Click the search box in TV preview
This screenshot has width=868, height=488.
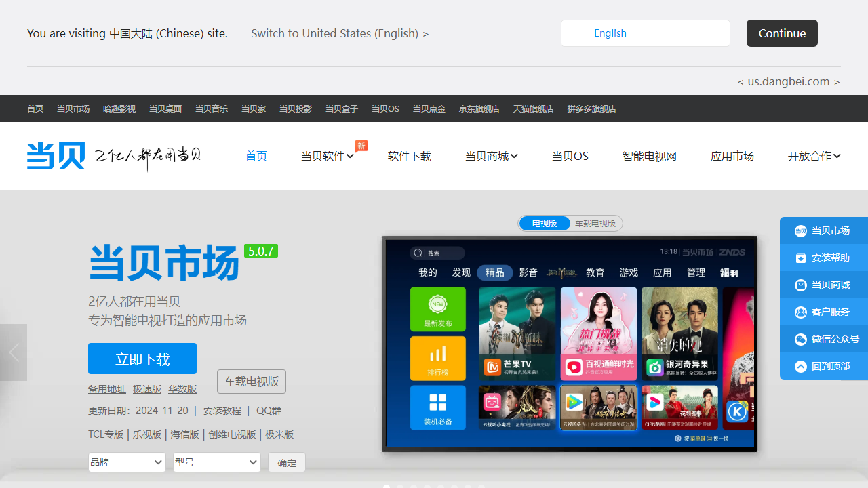(437, 253)
